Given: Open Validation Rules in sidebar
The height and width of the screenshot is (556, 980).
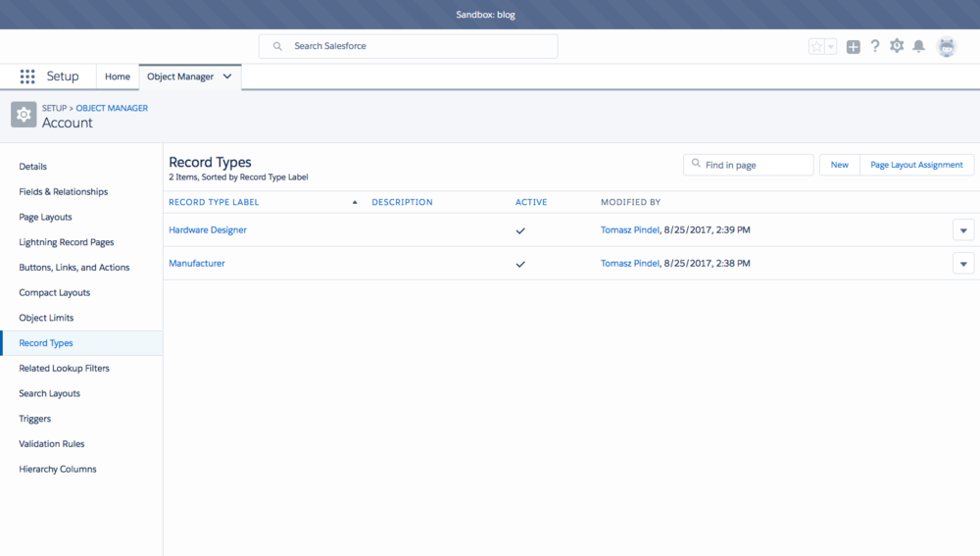Looking at the screenshot, I should 52,444.
